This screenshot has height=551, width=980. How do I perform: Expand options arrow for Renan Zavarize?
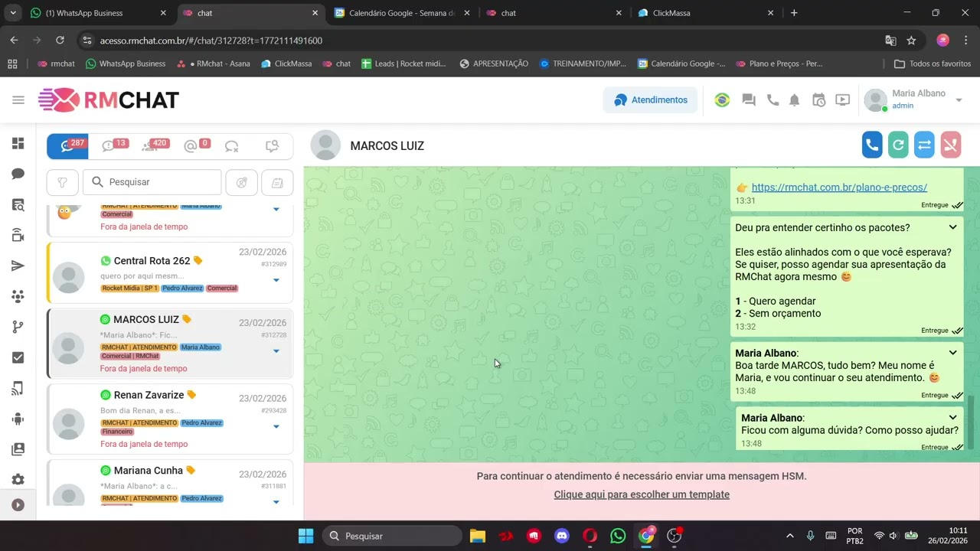(x=276, y=427)
